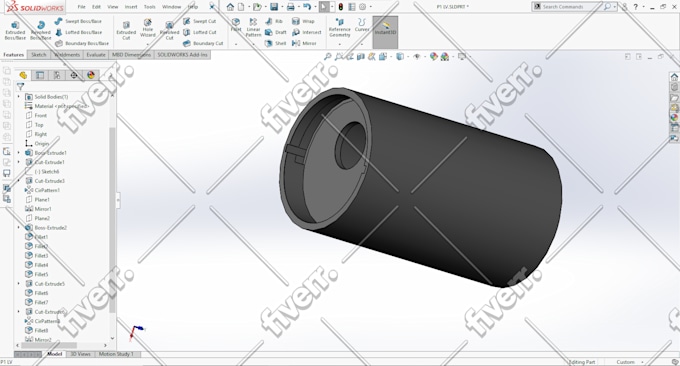Open the PropertyManager tab

[40, 75]
